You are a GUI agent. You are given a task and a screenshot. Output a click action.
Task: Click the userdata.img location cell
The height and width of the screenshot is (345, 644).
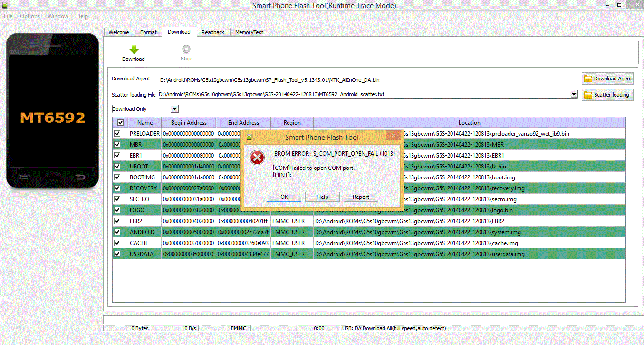point(470,254)
